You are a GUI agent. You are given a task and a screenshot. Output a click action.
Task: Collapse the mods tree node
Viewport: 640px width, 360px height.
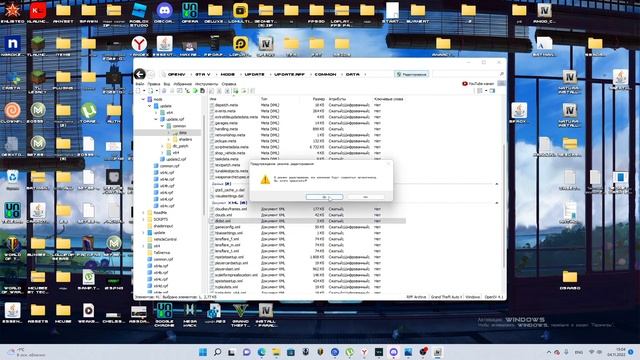tap(143, 99)
